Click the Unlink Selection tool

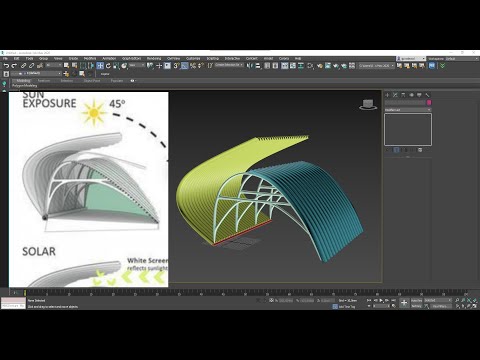[31, 66]
